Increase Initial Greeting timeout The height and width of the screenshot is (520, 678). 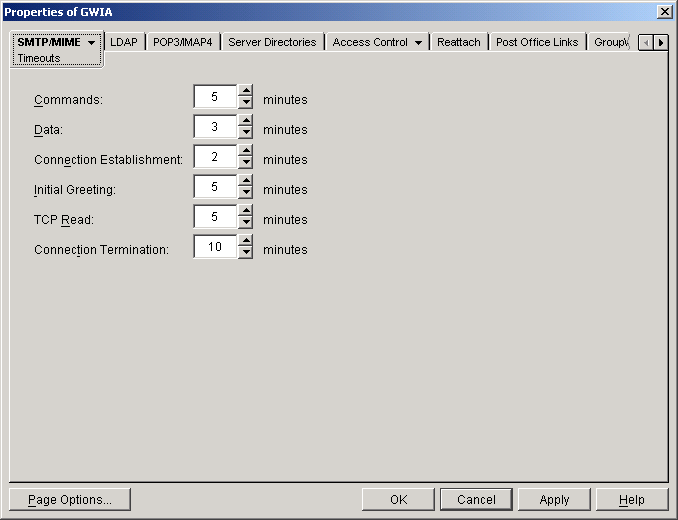click(x=246, y=181)
